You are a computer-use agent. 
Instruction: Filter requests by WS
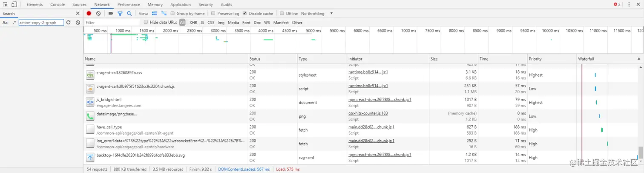click(267, 23)
